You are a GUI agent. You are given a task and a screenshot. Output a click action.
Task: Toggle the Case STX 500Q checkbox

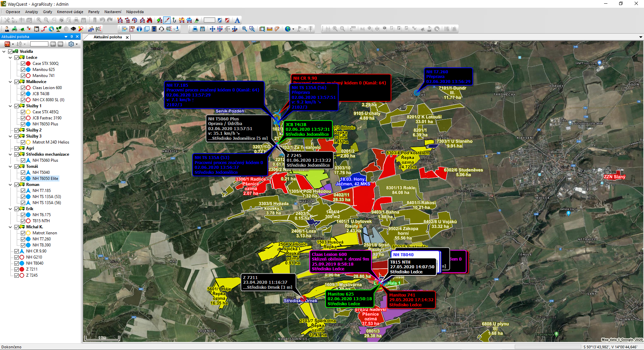pyautogui.click(x=23, y=64)
